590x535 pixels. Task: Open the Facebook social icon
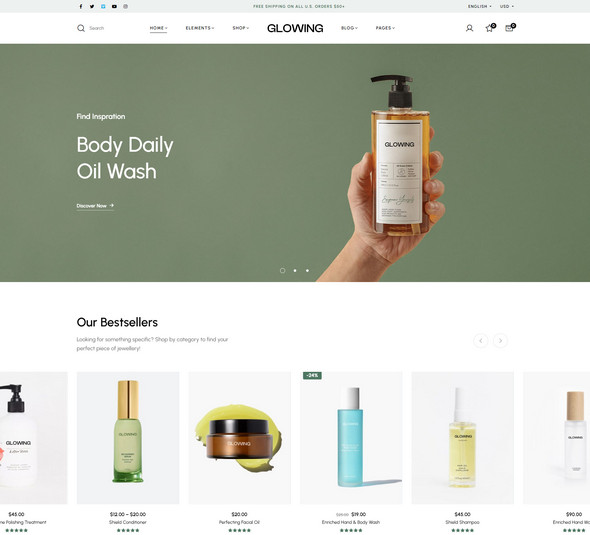click(x=81, y=6)
